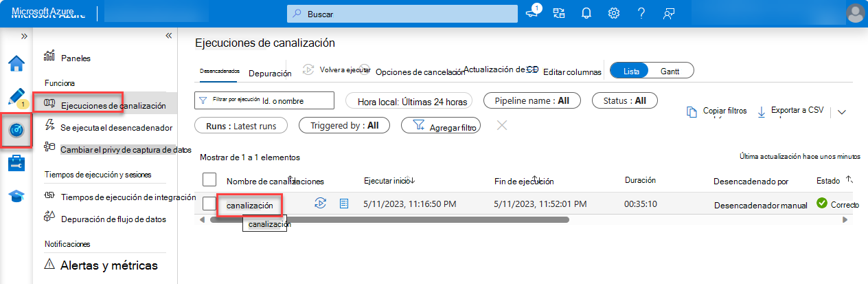Open the Learning center graduation cap icon

pyautogui.click(x=16, y=196)
